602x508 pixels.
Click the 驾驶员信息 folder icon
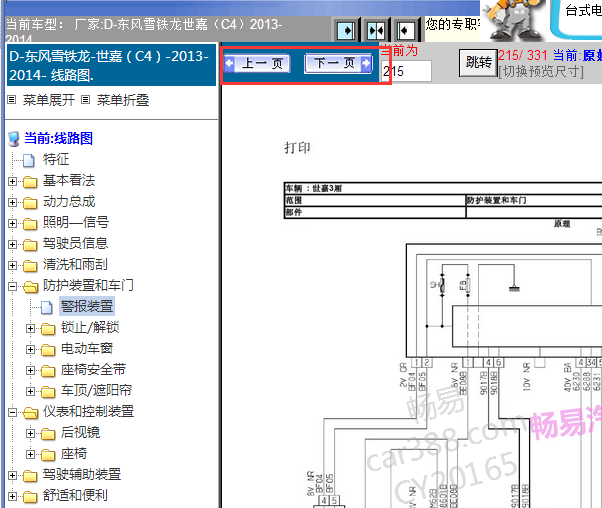coord(30,245)
